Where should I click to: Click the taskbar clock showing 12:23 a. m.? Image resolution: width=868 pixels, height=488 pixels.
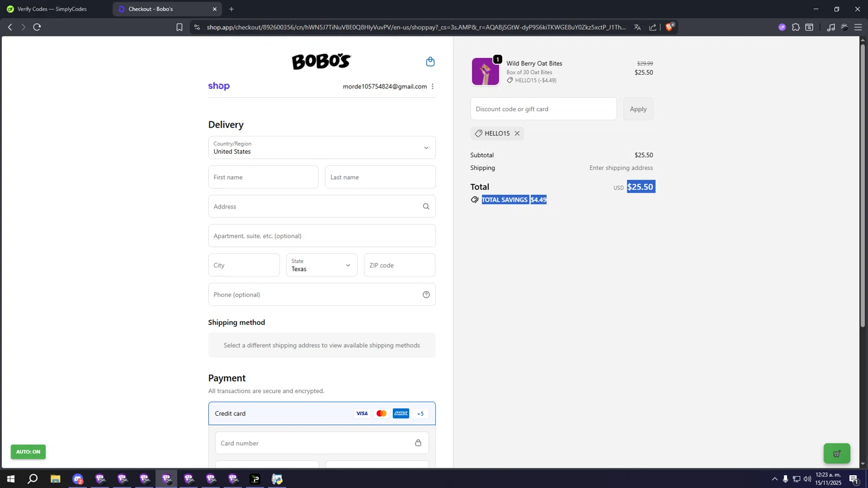tap(828, 479)
